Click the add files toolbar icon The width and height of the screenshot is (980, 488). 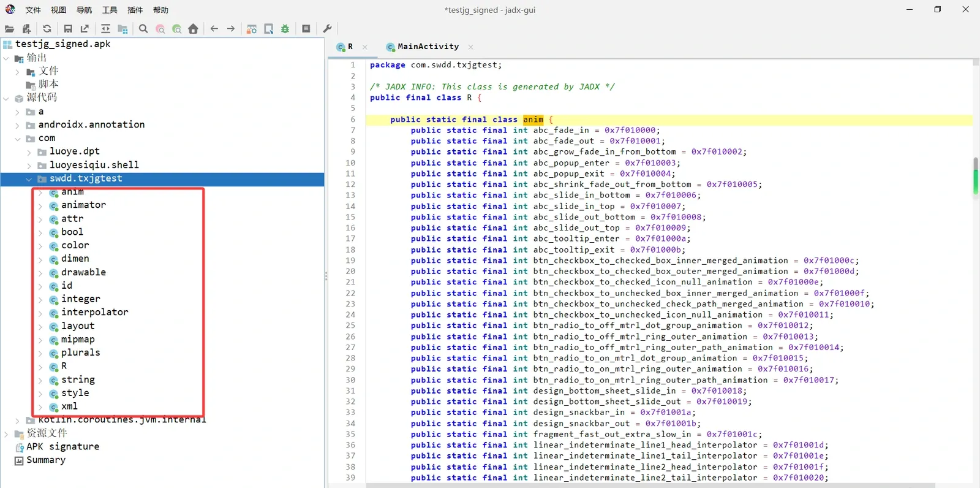point(26,29)
